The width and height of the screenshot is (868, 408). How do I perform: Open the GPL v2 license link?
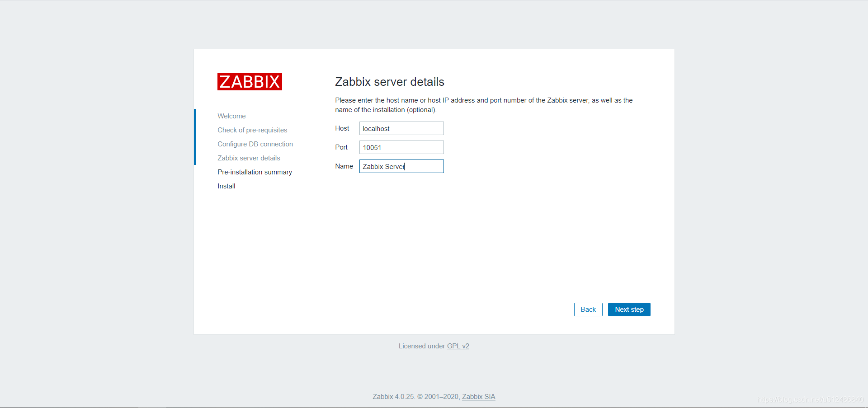point(458,346)
